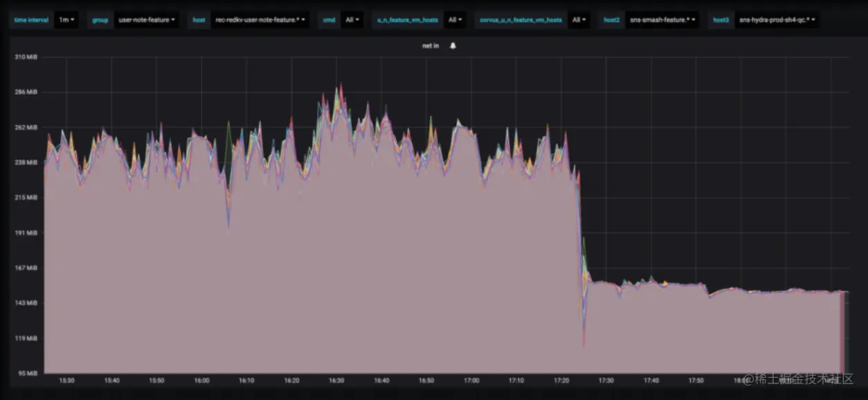
Task: Click the 17:20 time axis label
Action: [x=561, y=381]
